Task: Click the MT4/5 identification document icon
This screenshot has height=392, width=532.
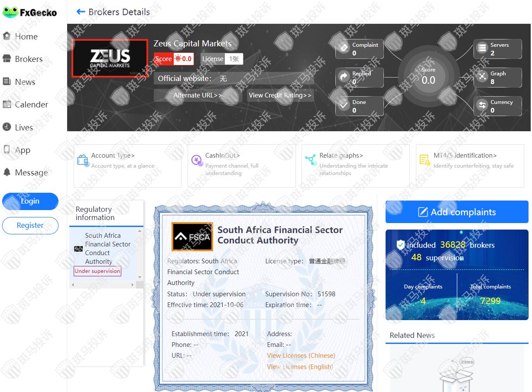Action: pos(425,160)
